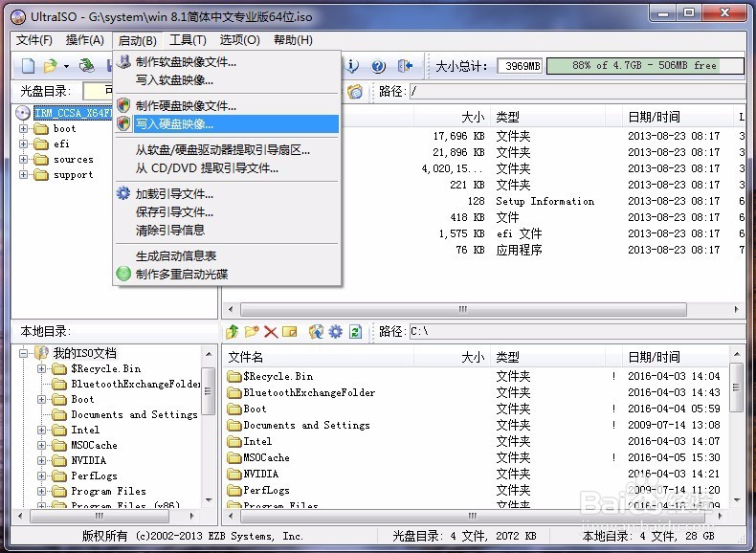This screenshot has height=553, width=756.
Task: Click the Help question mark icon
Action: pyautogui.click(x=379, y=66)
